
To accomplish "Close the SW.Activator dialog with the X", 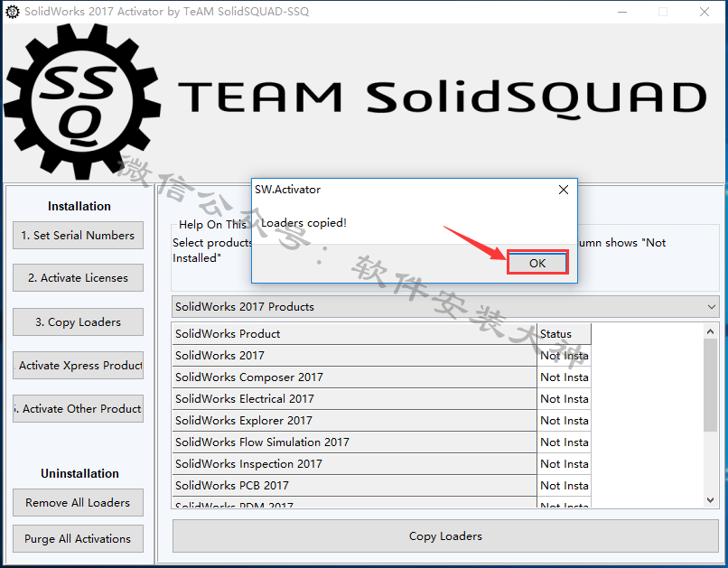I will [x=564, y=190].
